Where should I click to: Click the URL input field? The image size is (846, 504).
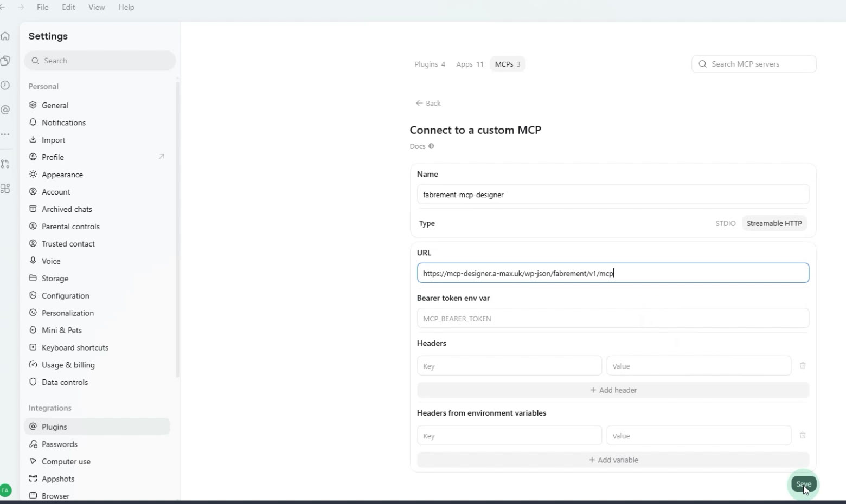(x=613, y=273)
